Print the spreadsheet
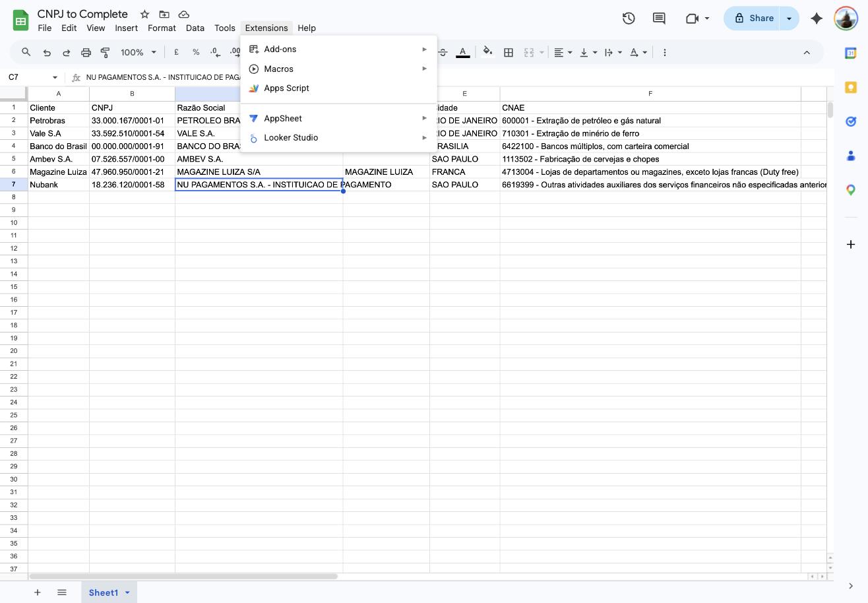Screen dimensions: 868x603 point(86,52)
